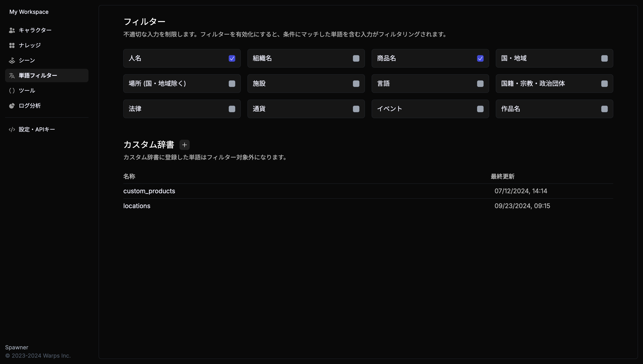643x364 pixels.
Task: Turn on the 通貨 filter checkbox
Action: pyautogui.click(x=356, y=109)
